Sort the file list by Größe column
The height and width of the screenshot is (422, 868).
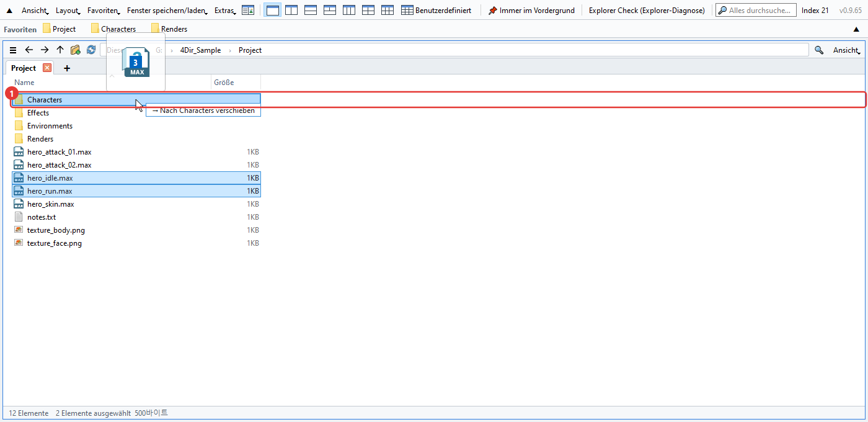pos(236,83)
